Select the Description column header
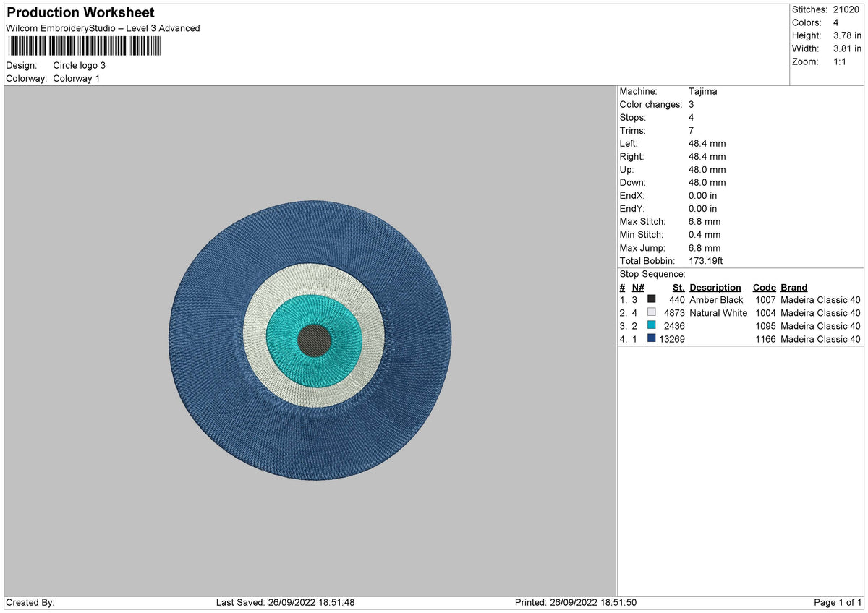The height and width of the screenshot is (613, 868). (x=715, y=287)
